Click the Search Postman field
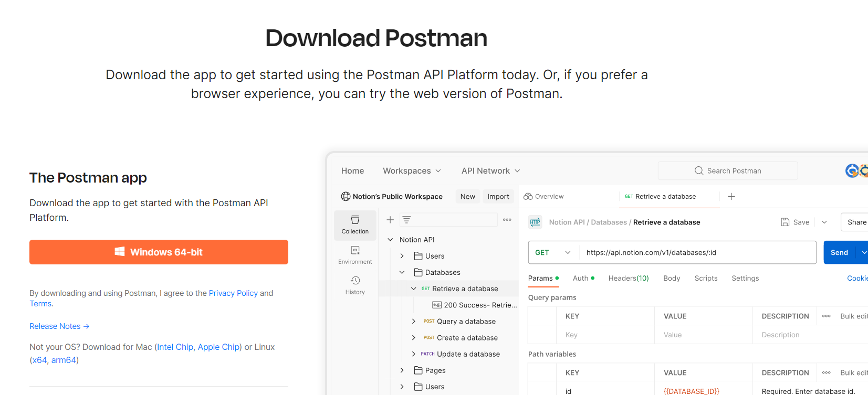 pos(728,170)
